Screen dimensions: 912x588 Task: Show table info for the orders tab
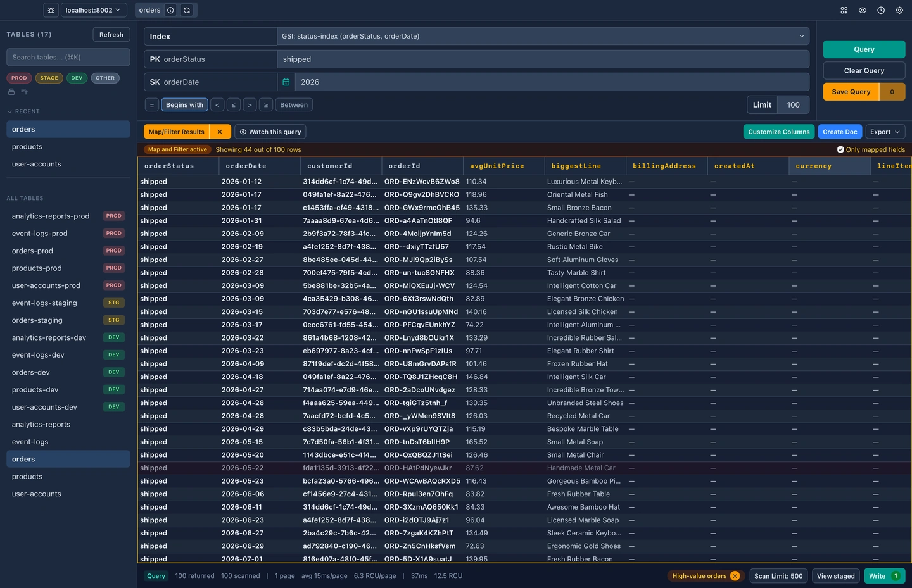[x=171, y=10]
